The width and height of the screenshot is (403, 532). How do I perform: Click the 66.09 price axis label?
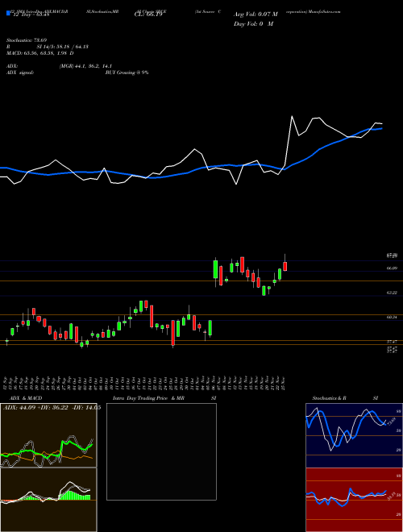(392, 268)
